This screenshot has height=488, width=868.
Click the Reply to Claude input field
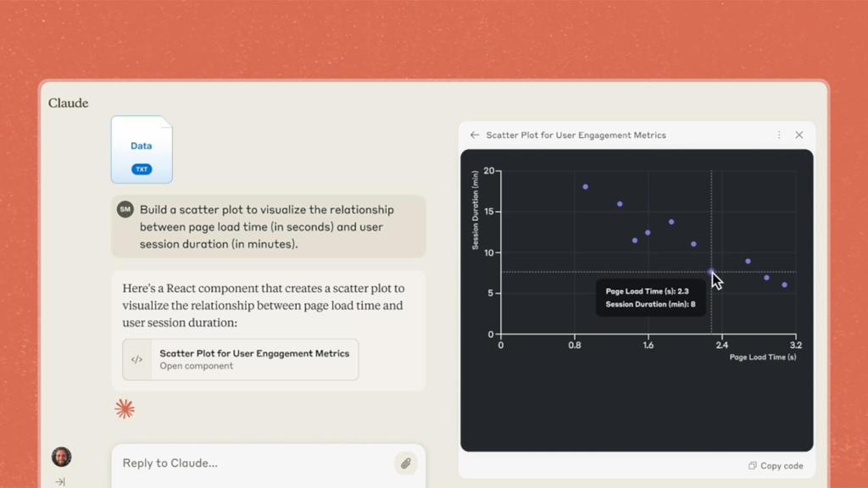[254, 463]
